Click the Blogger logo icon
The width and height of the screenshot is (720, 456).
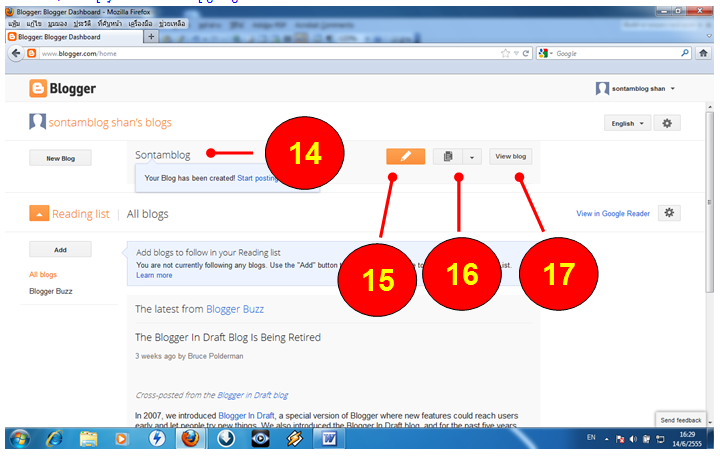38,88
